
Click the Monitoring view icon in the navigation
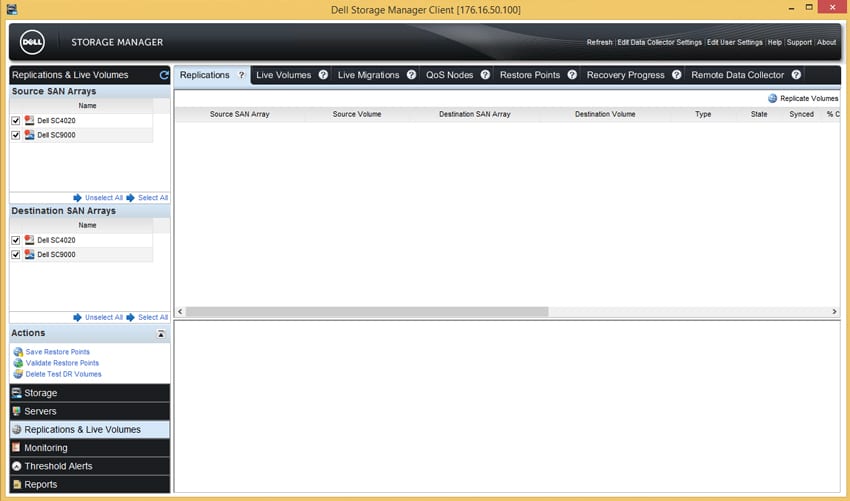[16, 448]
